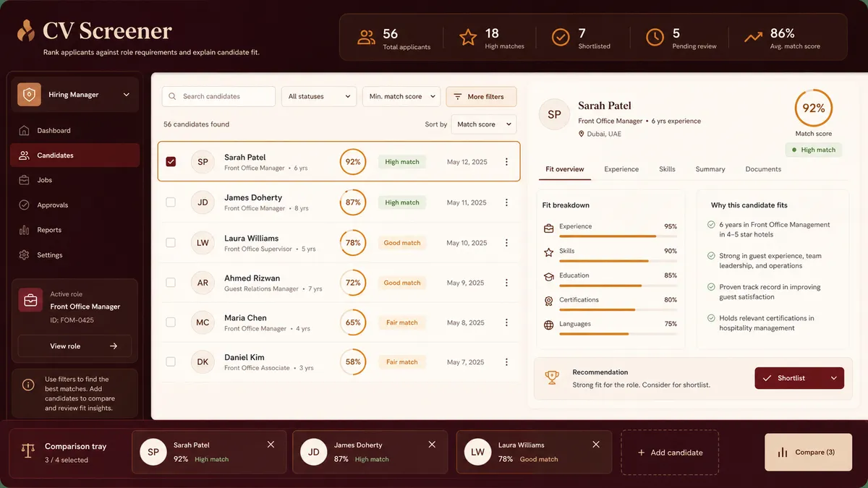
Task: Check the Daniel Kim row checkbox
Action: click(171, 362)
